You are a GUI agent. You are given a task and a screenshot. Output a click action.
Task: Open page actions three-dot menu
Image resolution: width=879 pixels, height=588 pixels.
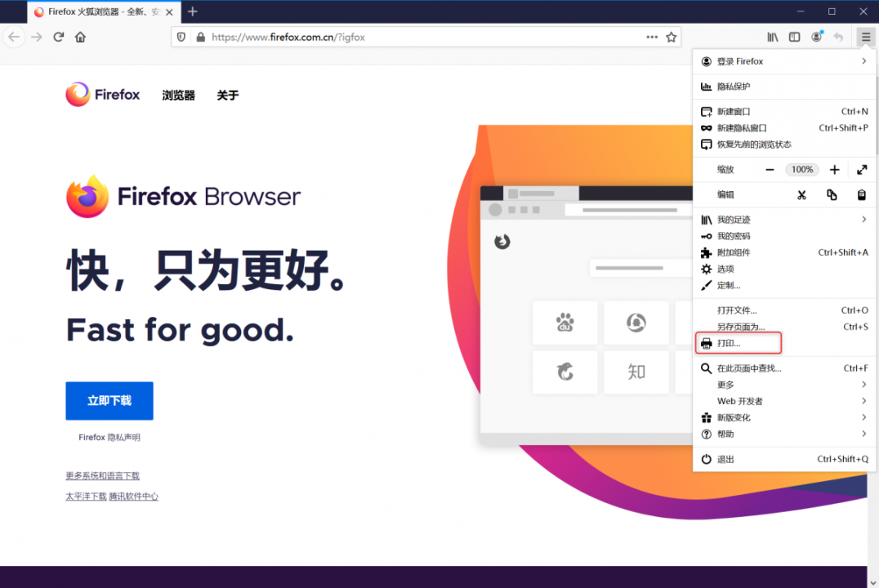[x=651, y=37]
